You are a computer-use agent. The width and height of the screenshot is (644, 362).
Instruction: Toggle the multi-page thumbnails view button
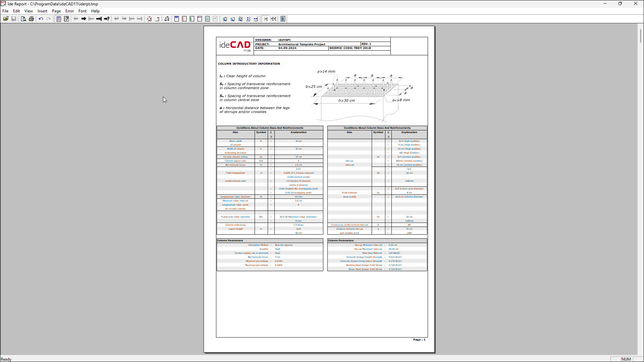[x=273, y=19]
